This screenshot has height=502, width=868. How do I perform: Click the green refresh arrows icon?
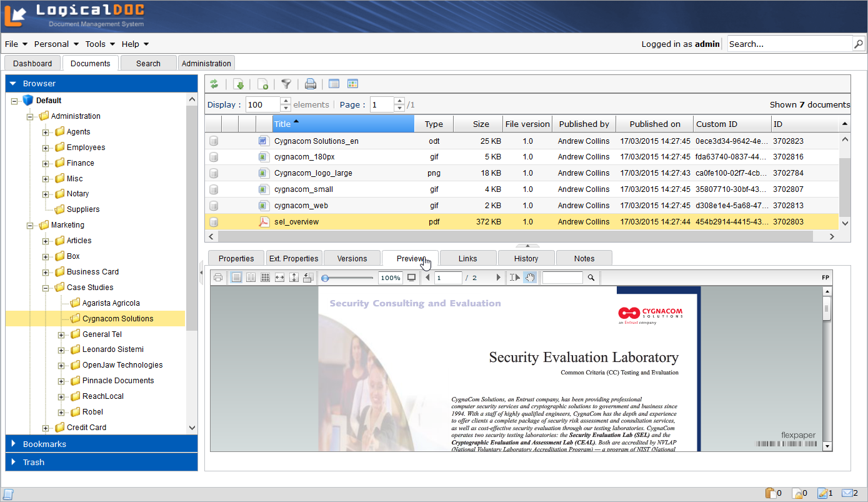click(x=214, y=84)
